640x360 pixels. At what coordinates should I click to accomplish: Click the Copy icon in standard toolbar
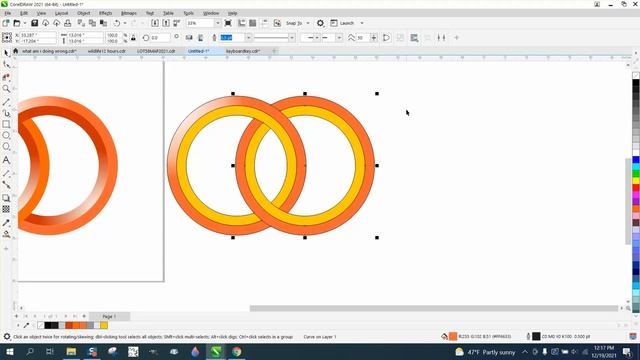[93, 23]
